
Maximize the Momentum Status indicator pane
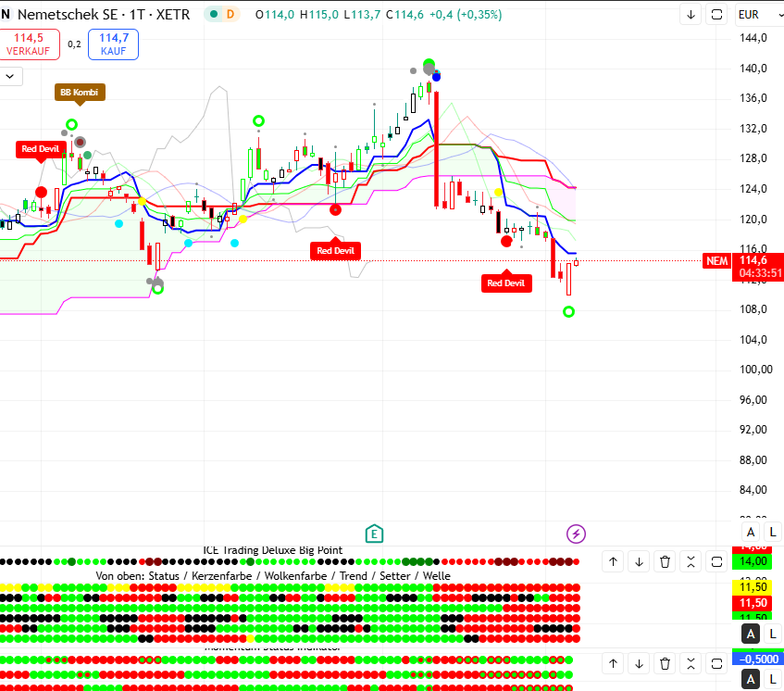[x=716, y=663]
